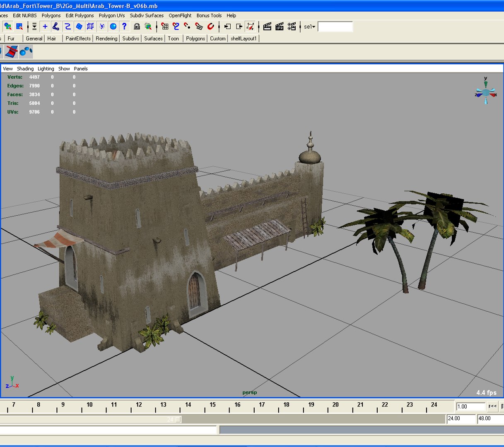504x447 pixels.
Task: Switch to Rendering shelf tab
Action: (106, 38)
